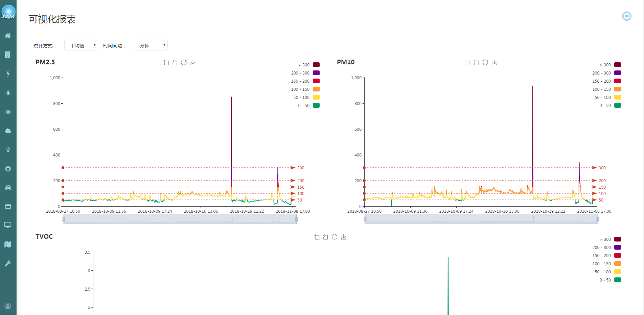Toggle the 0 - 50 range in PM2.5 legend
Image resolution: width=644 pixels, height=315 pixels.
point(308,105)
